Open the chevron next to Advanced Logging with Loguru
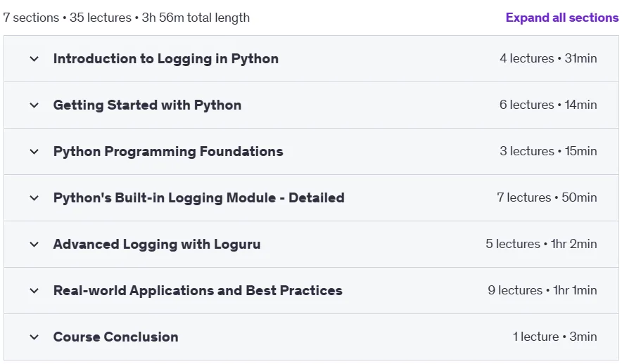Image resolution: width=622 pixels, height=364 pixels. coord(34,245)
